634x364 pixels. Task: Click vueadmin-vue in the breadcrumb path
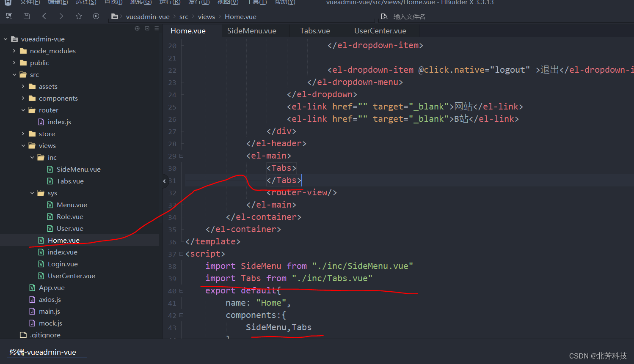coord(148,16)
